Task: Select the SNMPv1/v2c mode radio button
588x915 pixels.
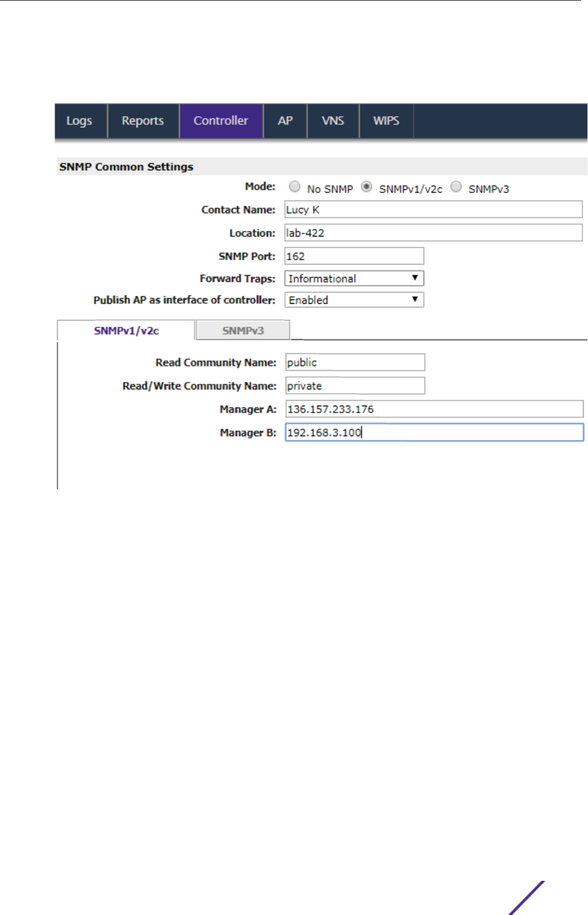Action: click(367, 187)
